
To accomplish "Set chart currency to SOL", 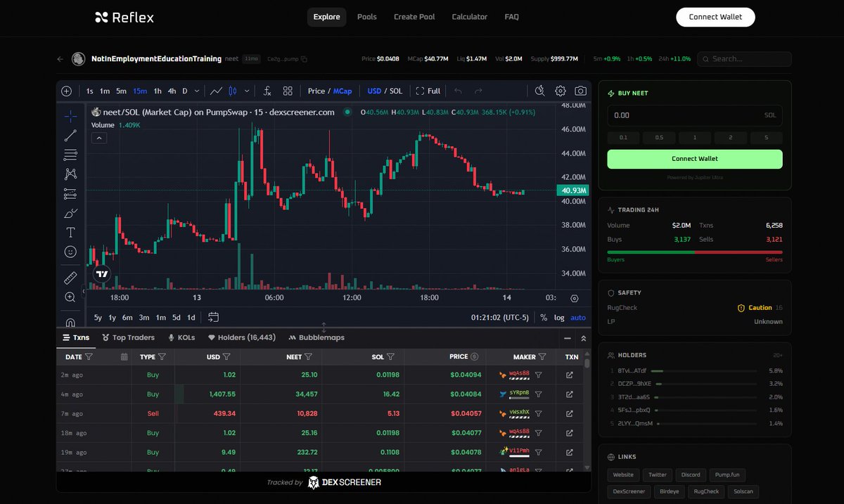I will [396, 91].
